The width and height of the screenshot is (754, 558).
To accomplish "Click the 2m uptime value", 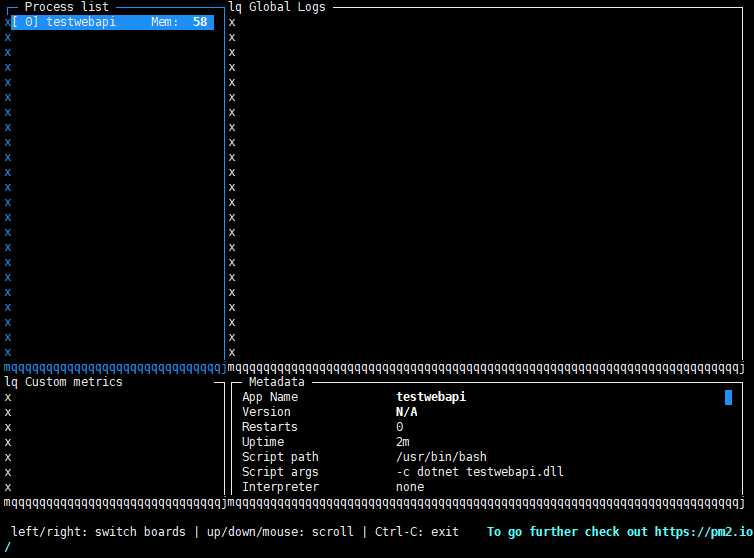I will click(403, 442).
